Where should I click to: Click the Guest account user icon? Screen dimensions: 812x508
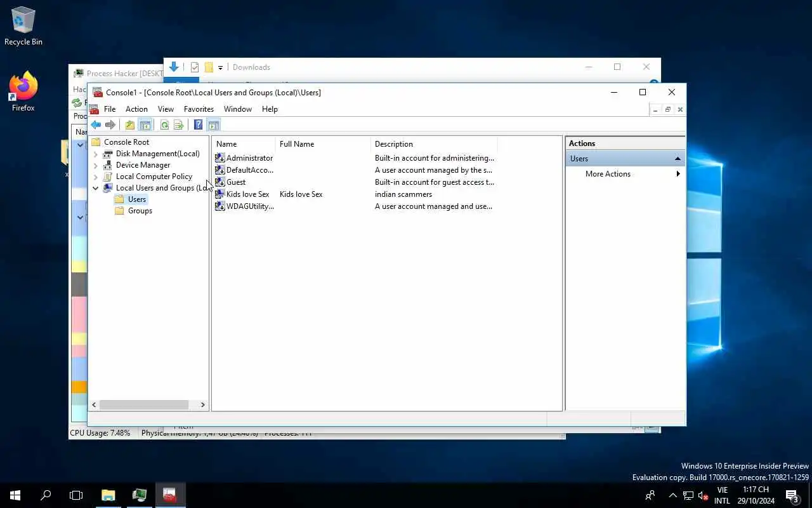pyautogui.click(x=219, y=182)
